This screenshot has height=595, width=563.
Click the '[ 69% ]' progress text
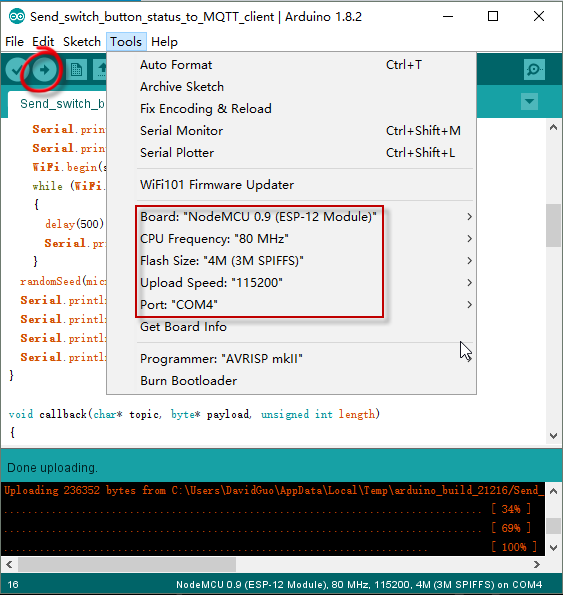tap(511, 528)
